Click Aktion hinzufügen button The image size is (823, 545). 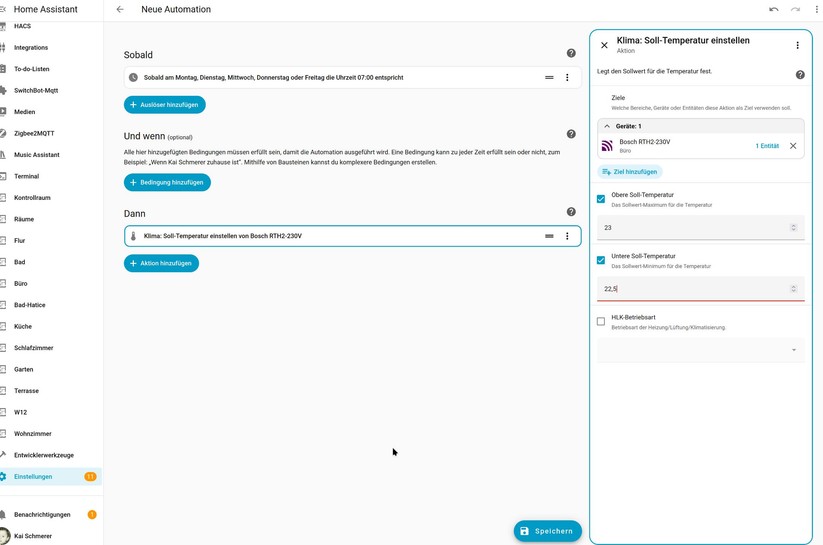click(162, 264)
